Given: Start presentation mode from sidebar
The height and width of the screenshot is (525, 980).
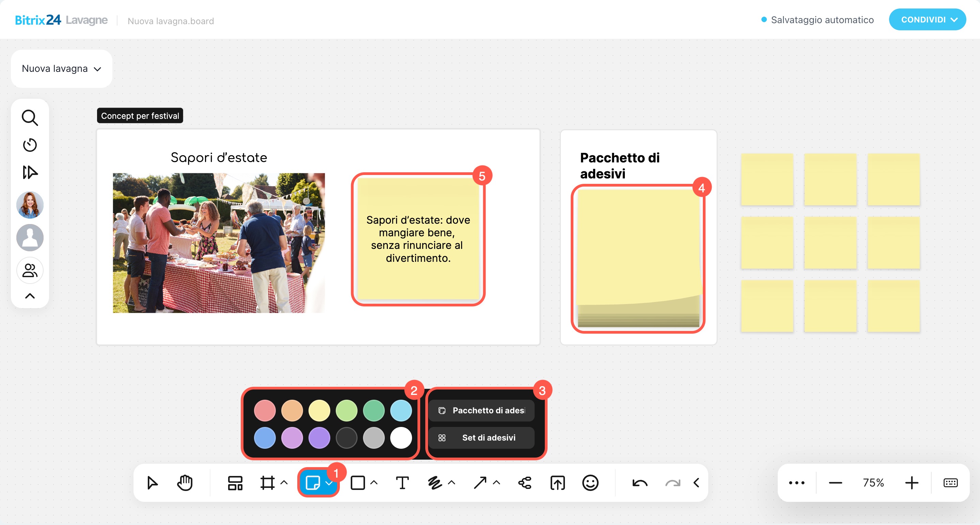Looking at the screenshot, I should pyautogui.click(x=30, y=172).
